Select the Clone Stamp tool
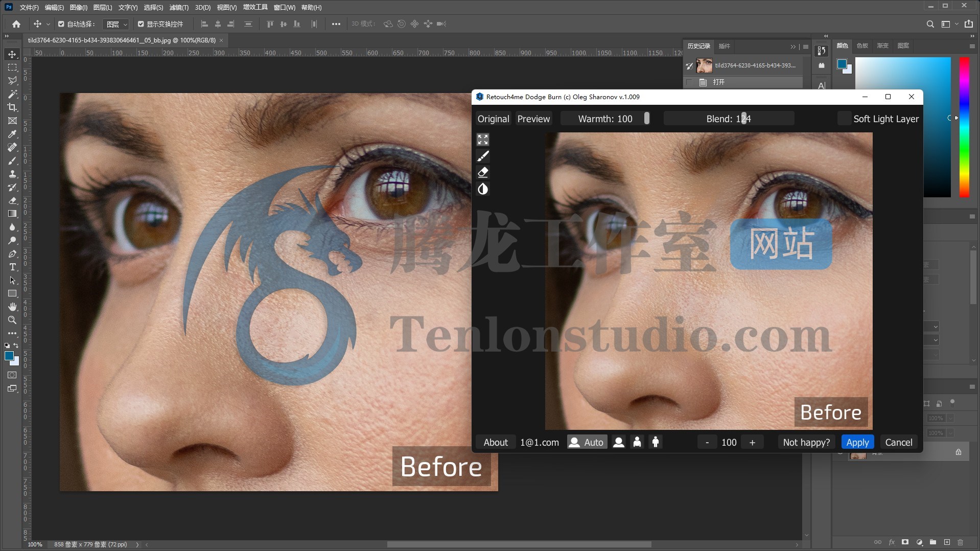Screen dimensions: 980x551 pos(12,174)
